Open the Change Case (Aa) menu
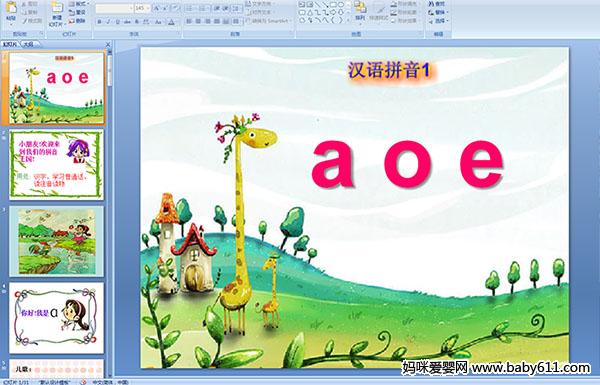The image size is (600, 385). [158, 22]
